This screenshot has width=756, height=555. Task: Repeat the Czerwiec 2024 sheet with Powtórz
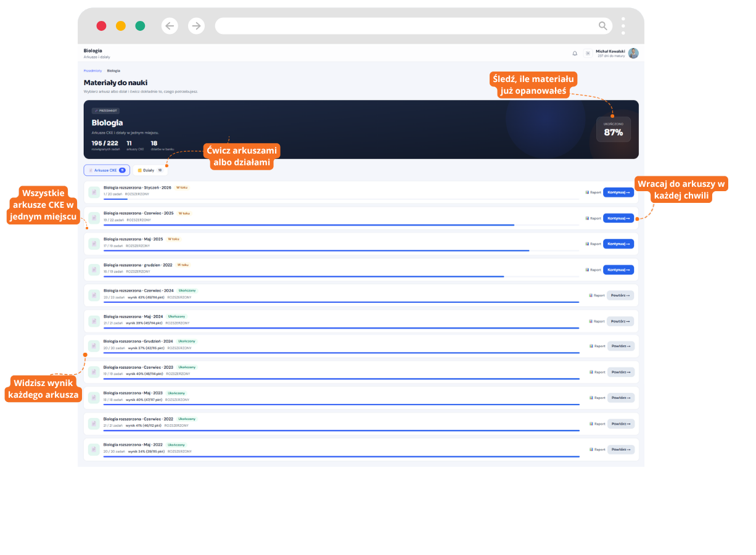tap(620, 295)
